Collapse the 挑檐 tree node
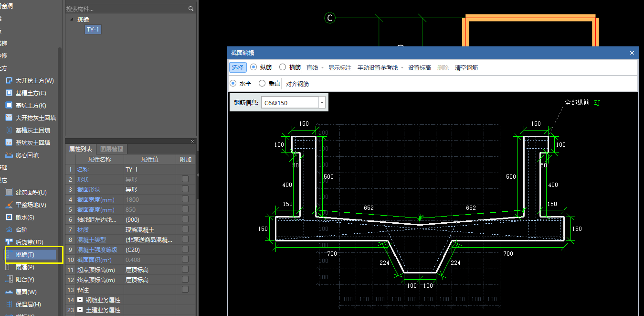The image size is (644, 316). [72, 20]
